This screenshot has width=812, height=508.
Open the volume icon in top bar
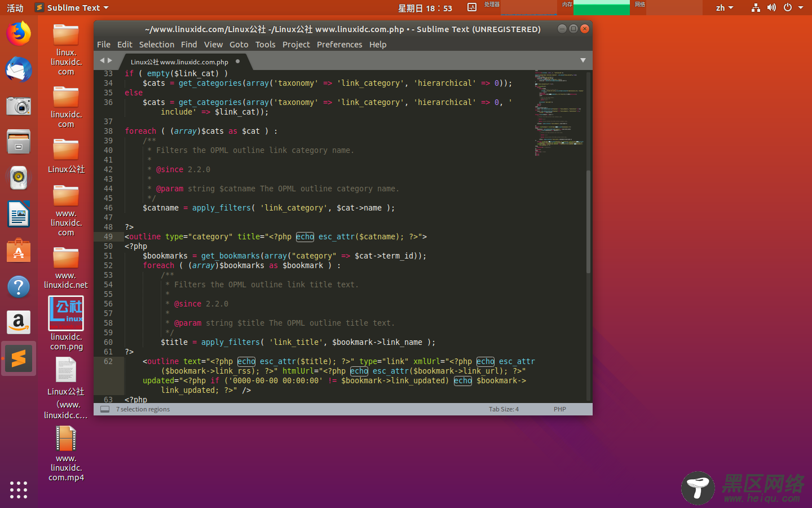(x=771, y=7)
